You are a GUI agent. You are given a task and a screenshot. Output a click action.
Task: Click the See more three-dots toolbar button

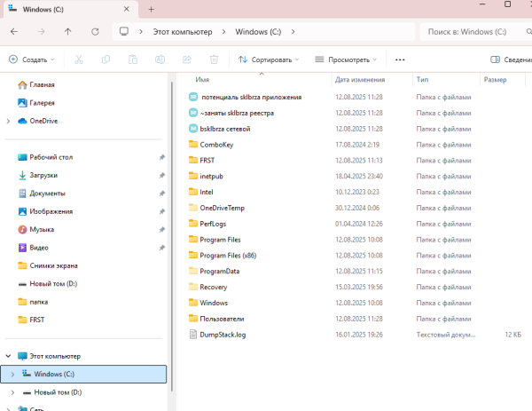coord(400,59)
